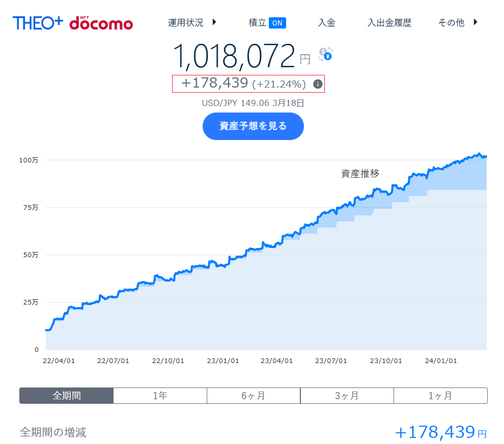The image size is (504, 444).
Task: Open 入出金履歴 history page
Action: coord(389,22)
